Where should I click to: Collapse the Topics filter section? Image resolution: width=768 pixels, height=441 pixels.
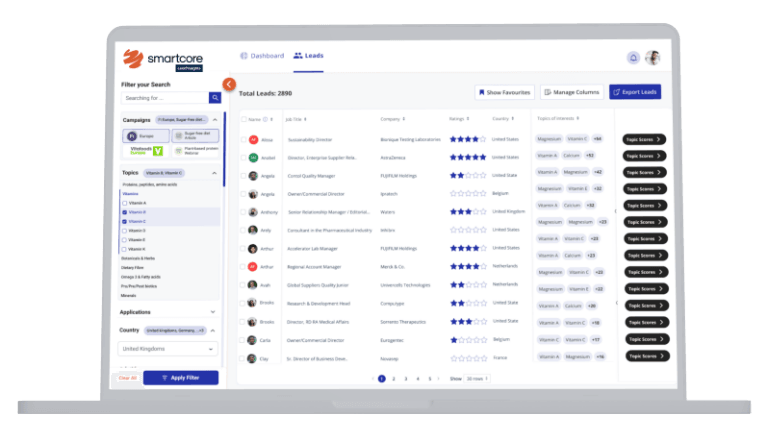coord(212,173)
